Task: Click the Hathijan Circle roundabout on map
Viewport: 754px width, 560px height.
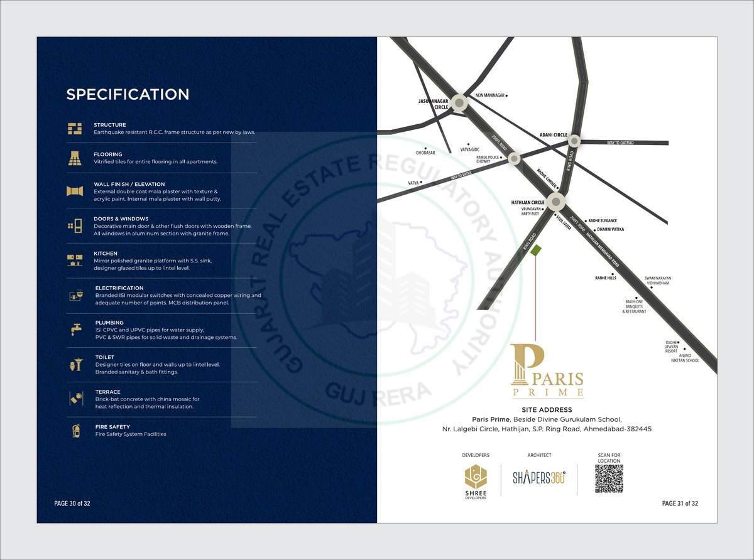Action: click(x=555, y=202)
